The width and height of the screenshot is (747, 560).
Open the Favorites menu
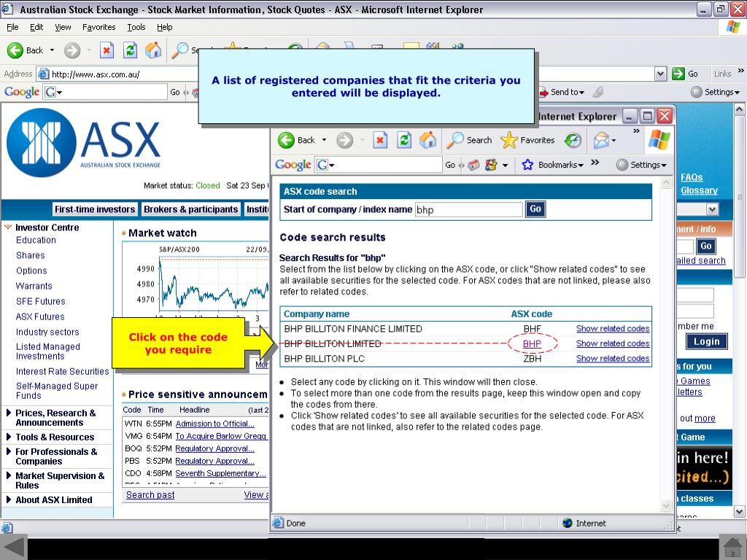point(98,27)
